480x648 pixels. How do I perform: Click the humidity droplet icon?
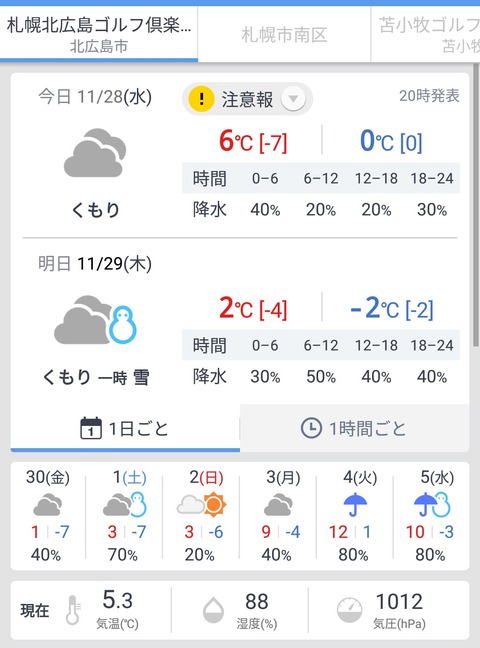[213, 610]
